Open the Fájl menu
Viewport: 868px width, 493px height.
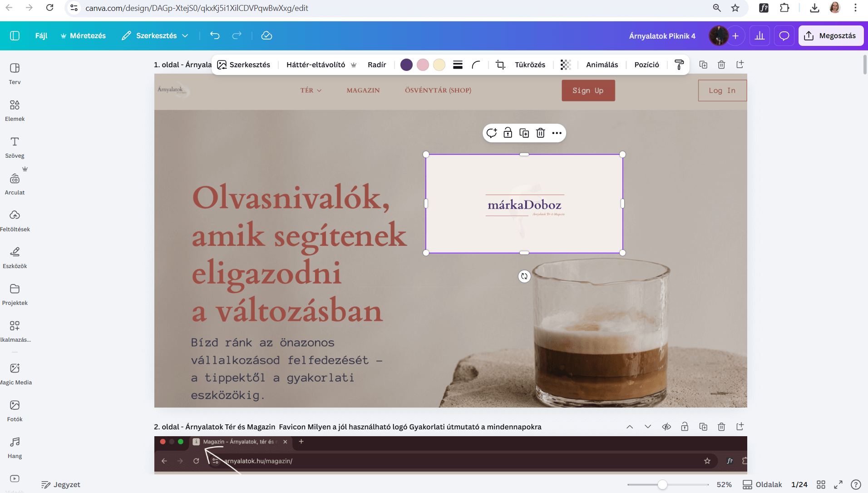[41, 35]
